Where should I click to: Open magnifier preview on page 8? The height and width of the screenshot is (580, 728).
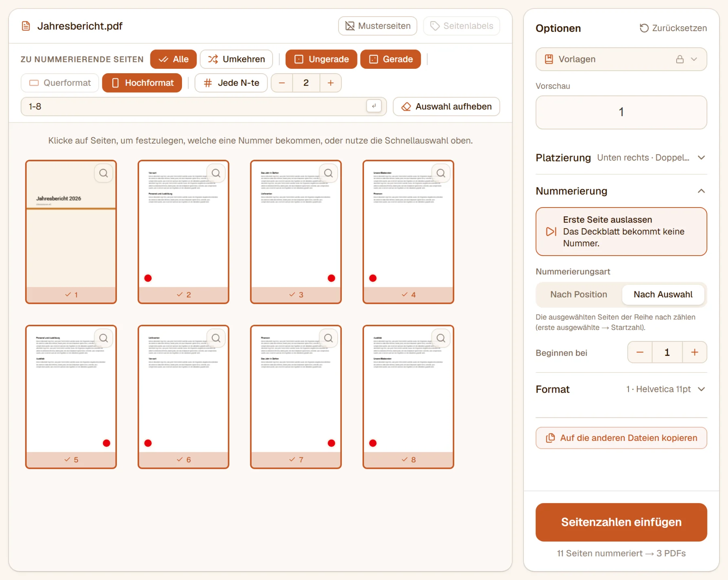[x=441, y=338]
